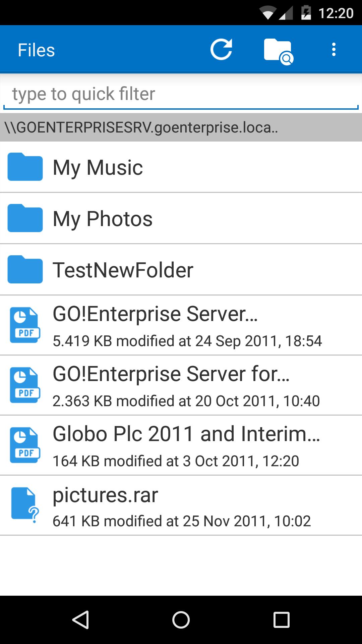Click the TestNewFolder blue folder icon
Screen dimensions: 362x644
[25, 270]
